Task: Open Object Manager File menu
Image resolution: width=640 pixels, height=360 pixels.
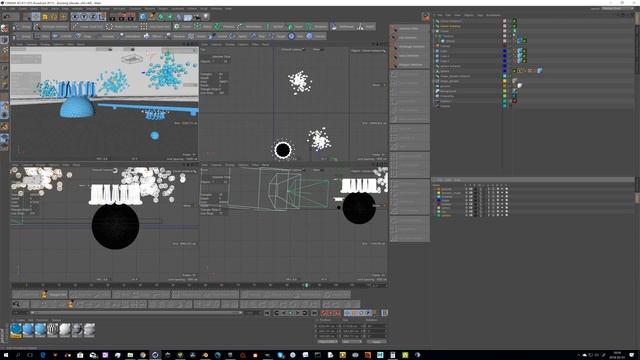Action: coord(440,15)
